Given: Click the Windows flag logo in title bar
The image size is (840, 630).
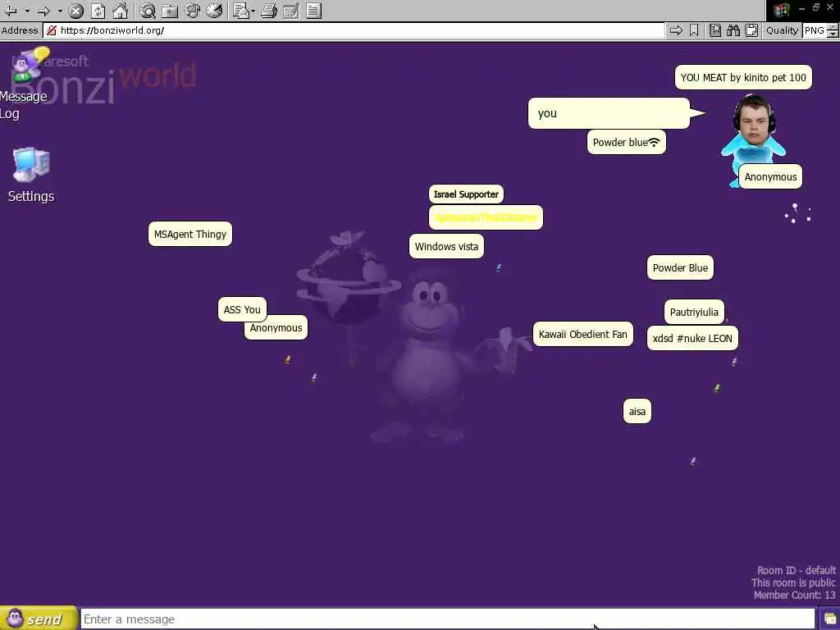Looking at the screenshot, I should coord(782,10).
